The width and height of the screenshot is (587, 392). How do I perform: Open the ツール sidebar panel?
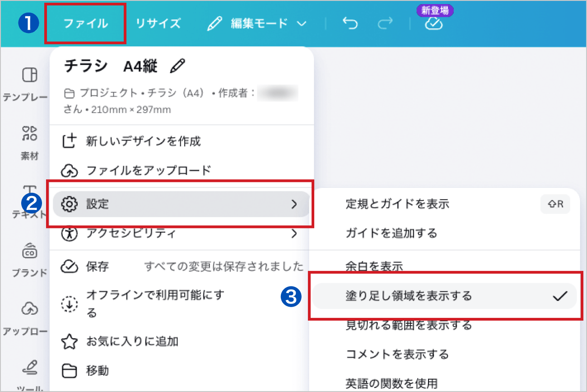(29, 376)
